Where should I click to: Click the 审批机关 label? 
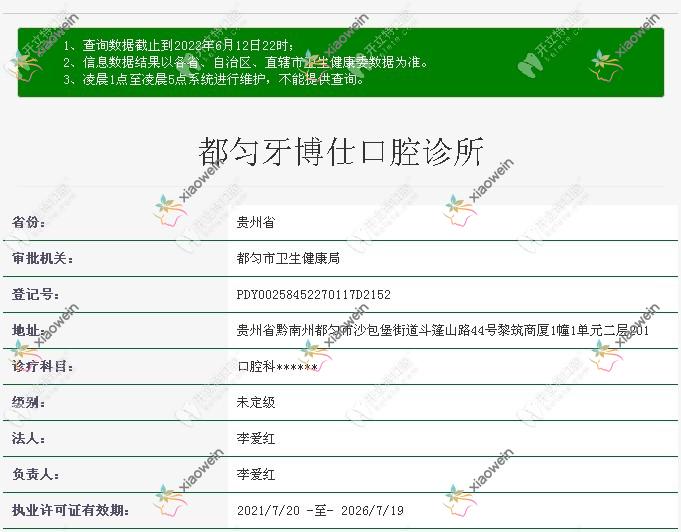click(43, 258)
